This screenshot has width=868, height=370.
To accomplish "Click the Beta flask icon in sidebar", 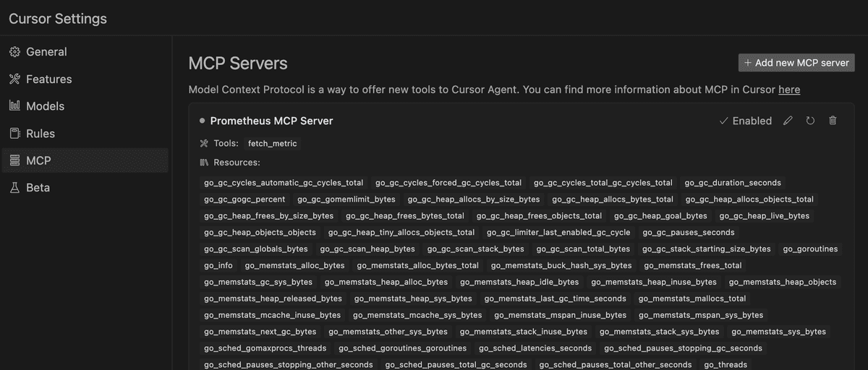I will [14, 187].
